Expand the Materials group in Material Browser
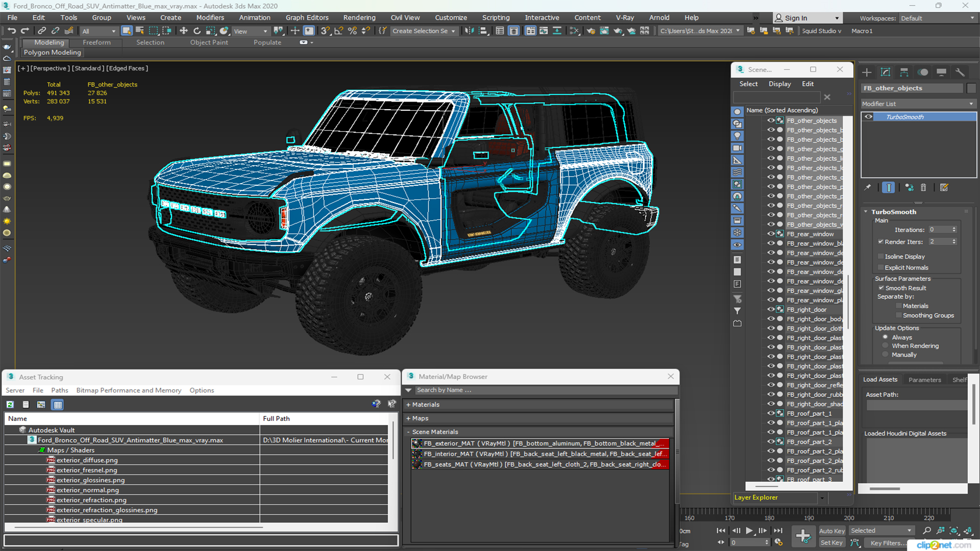This screenshot has height=551, width=980. pos(408,405)
